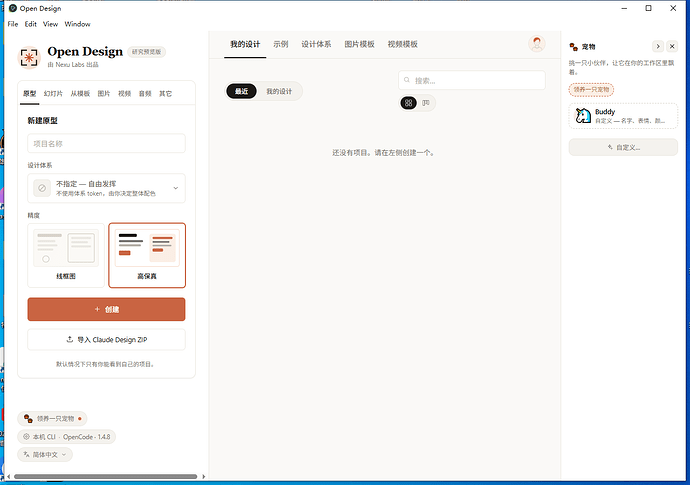Collapse the pet panel with the arrow button
The image size is (690, 485).
tap(657, 46)
